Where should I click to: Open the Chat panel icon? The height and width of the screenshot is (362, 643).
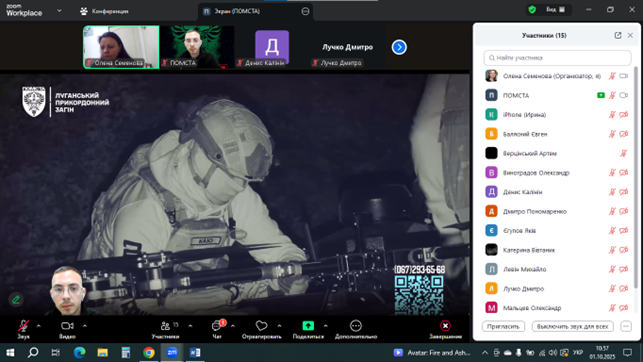click(x=217, y=326)
